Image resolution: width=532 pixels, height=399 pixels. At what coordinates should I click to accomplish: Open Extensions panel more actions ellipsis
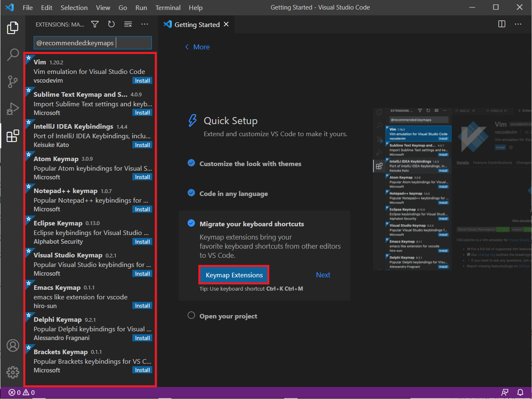tap(144, 24)
